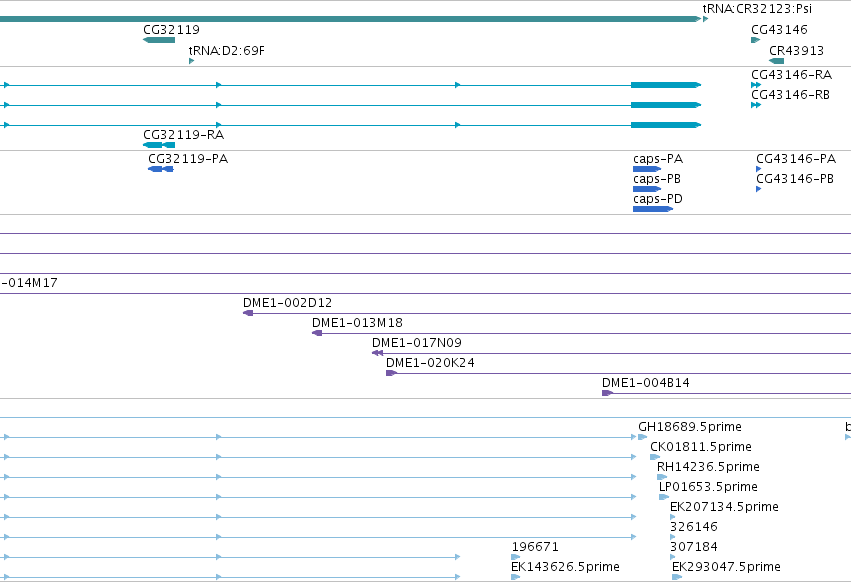This screenshot has width=851, height=582.
Task: Click the 326146 feature marker
Action: click(x=673, y=537)
